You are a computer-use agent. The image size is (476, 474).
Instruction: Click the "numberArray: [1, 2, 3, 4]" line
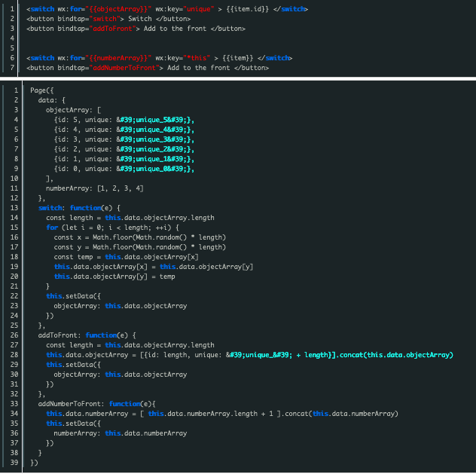pos(94,188)
